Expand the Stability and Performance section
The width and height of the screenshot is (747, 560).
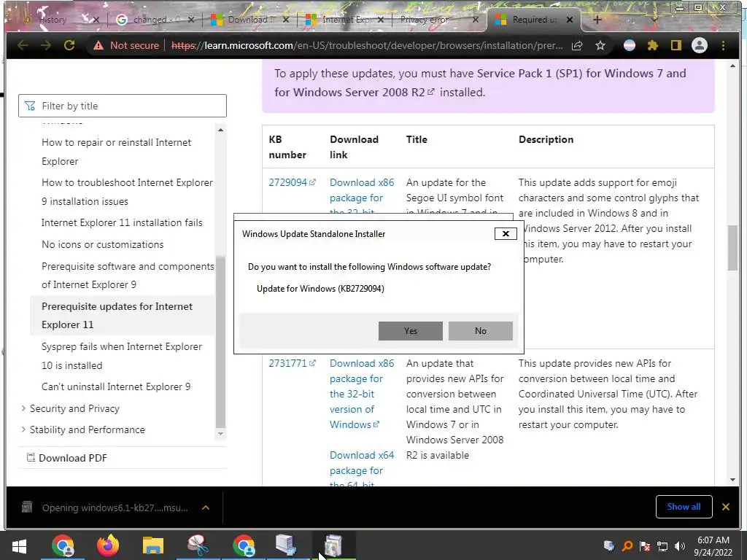[x=88, y=429]
